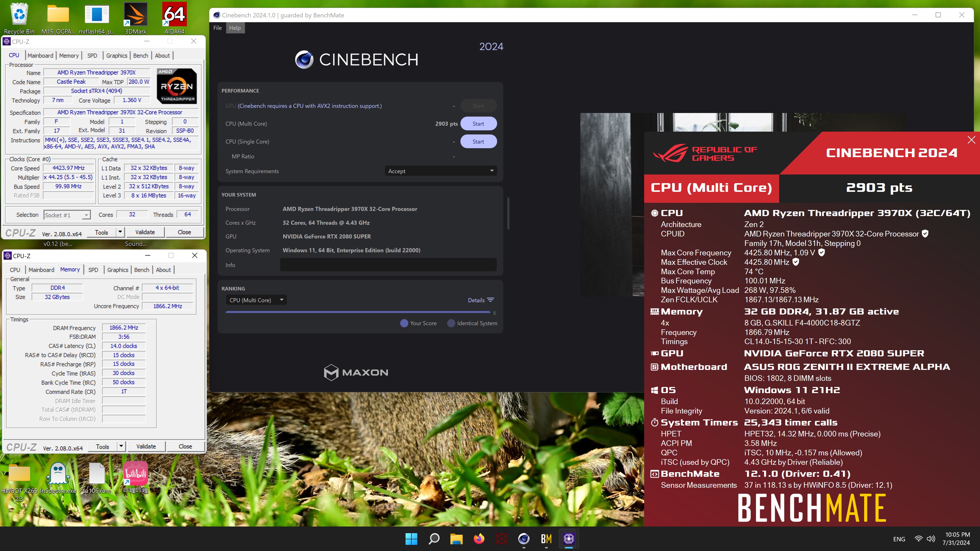Switch to CPU tab in lower CPU-Z
Viewport: 980px width, 551px height.
coord(15,270)
